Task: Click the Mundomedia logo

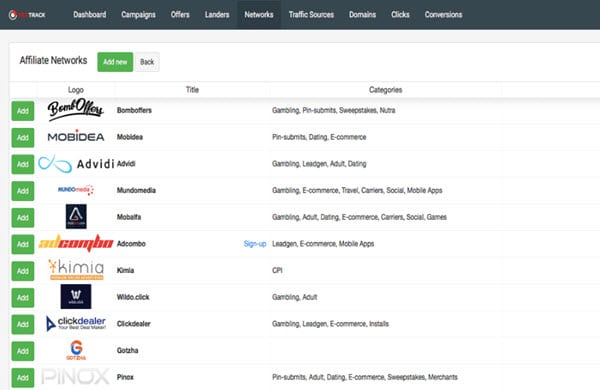Action: [x=76, y=190]
